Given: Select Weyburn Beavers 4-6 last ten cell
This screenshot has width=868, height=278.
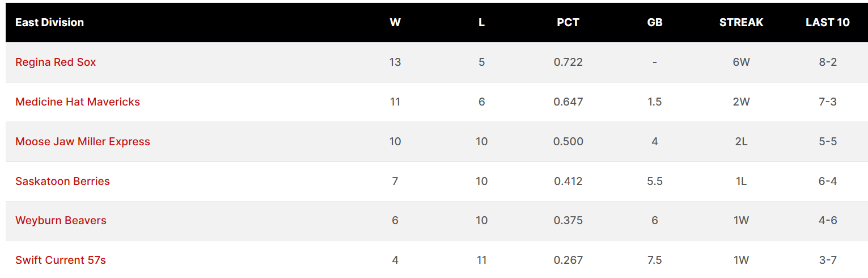Looking at the screenshot, I should (828, 221).
